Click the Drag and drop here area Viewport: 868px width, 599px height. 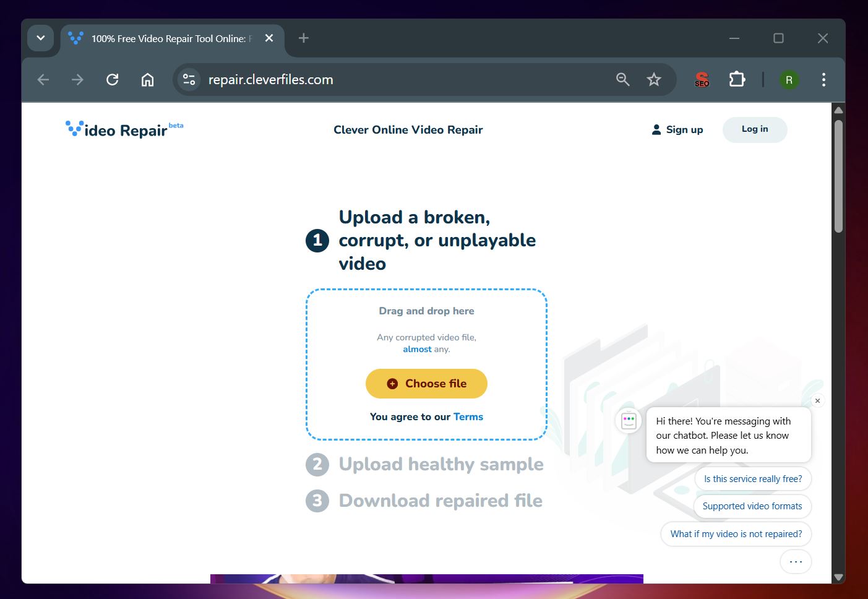tap(426, 311)
